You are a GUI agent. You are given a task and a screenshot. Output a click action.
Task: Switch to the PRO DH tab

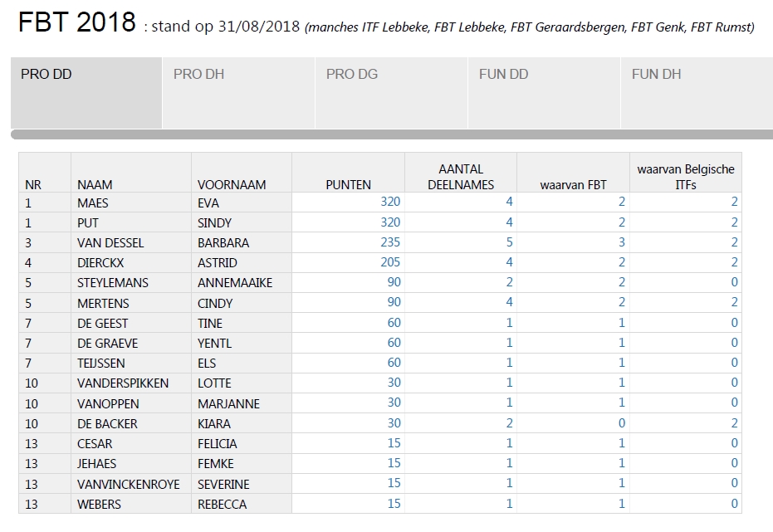199,75
